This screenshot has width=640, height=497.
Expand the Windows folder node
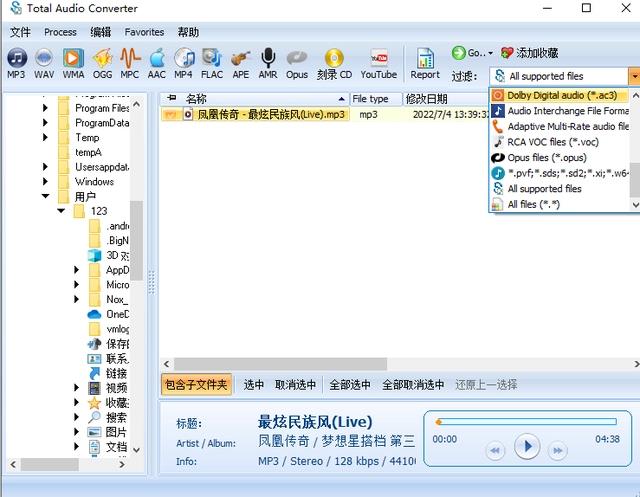click(x=45, y=181)
